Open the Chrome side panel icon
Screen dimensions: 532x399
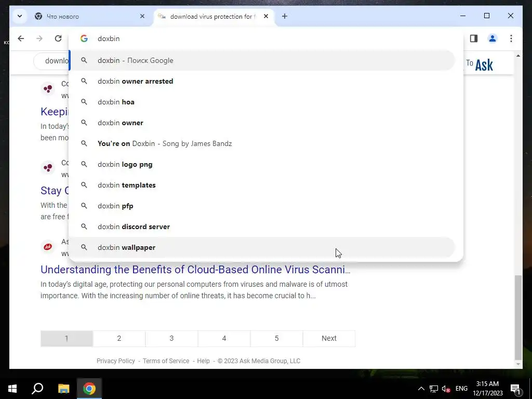tap(474, 38)
